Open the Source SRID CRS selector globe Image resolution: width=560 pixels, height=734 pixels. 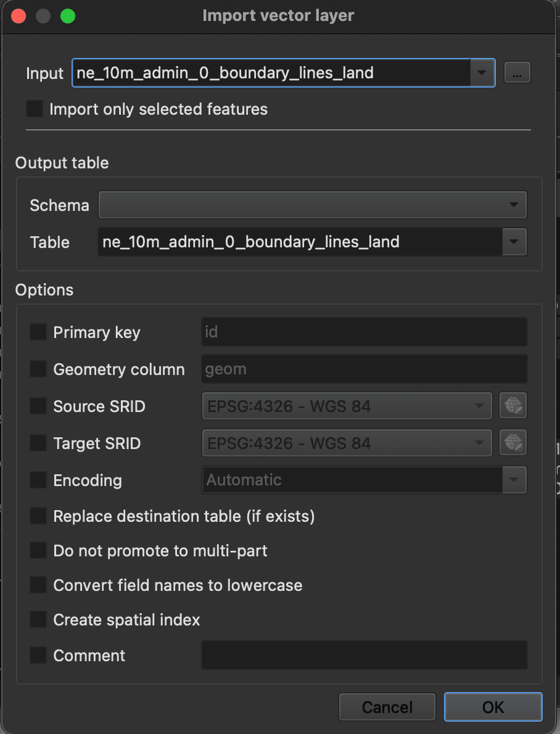click(x=513, y=405)
